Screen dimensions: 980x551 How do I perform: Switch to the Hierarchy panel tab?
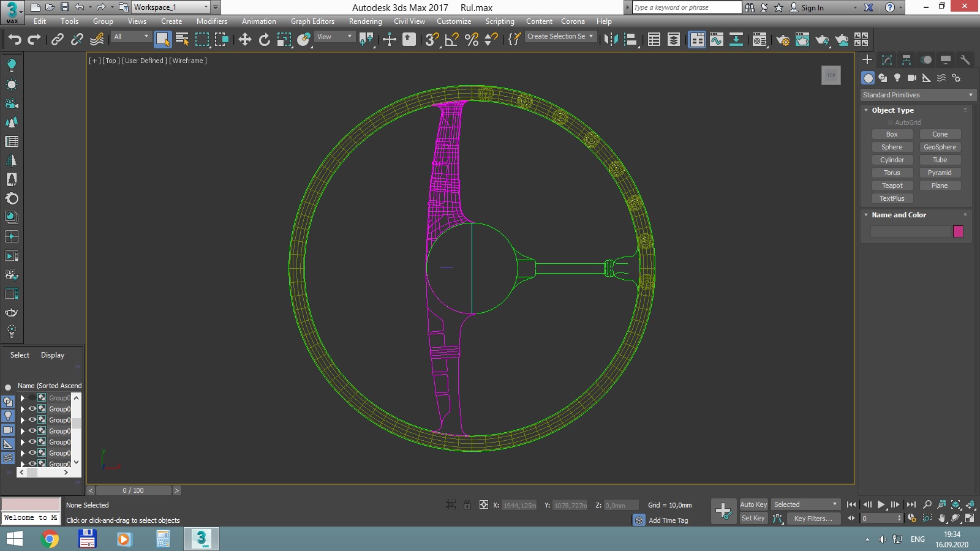coord(907,59)
